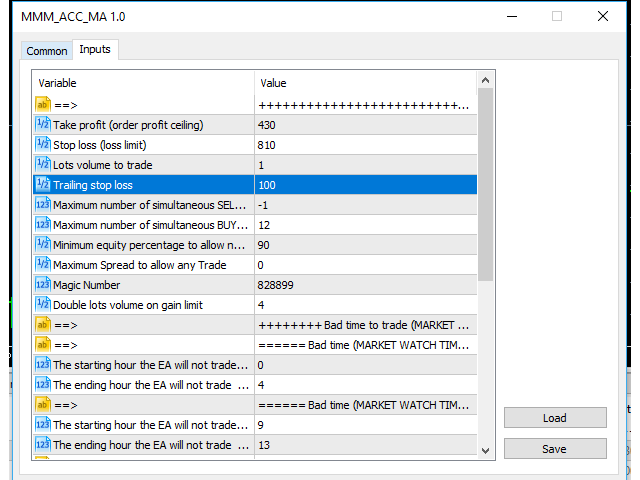Screen dimensions: 640x480
Task: Click the scrollbar down arrow
Action: click(485, 451)
